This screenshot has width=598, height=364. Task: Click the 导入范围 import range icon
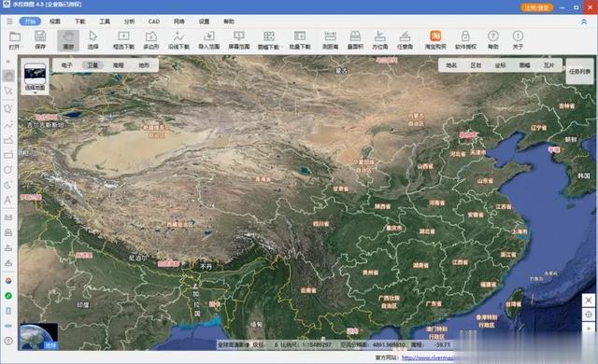pos(208,40)
